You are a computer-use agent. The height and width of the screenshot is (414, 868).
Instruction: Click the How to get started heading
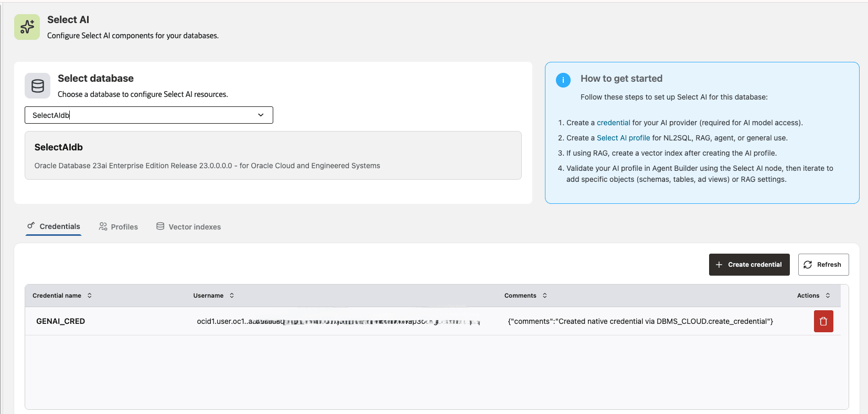point(621,79)
